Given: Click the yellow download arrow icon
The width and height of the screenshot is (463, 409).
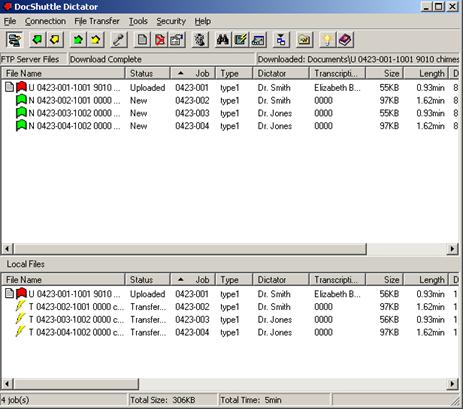Looking at the screenshot, I should pos(55,40).
